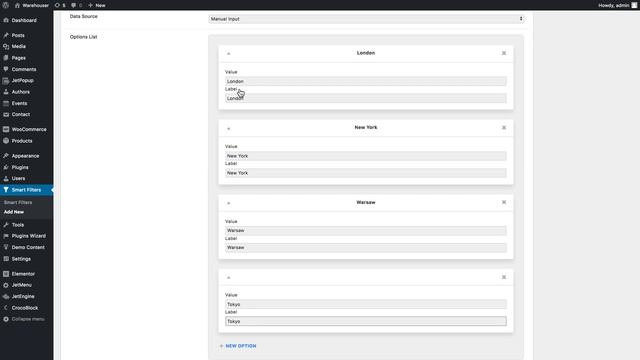Screen dimensions: 640x360
Task: Click the Products sidebar icon
Action: click(6, 141)
